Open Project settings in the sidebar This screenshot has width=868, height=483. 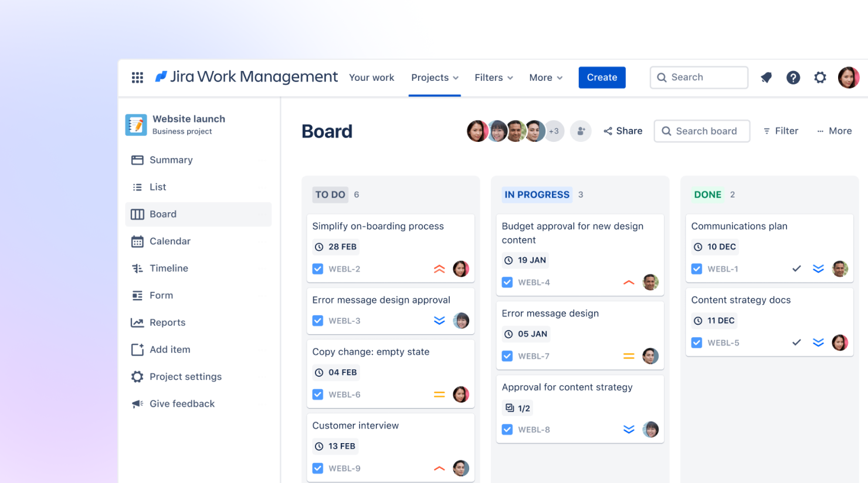(198, 376)
